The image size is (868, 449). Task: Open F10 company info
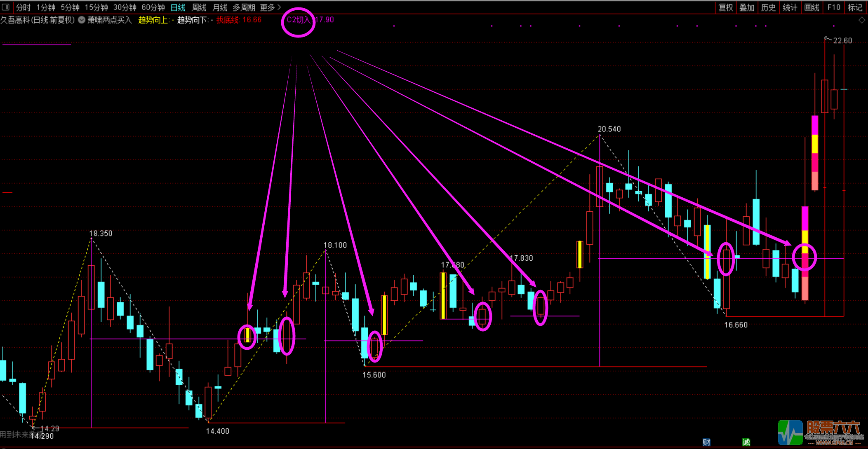tap(833, 7)
